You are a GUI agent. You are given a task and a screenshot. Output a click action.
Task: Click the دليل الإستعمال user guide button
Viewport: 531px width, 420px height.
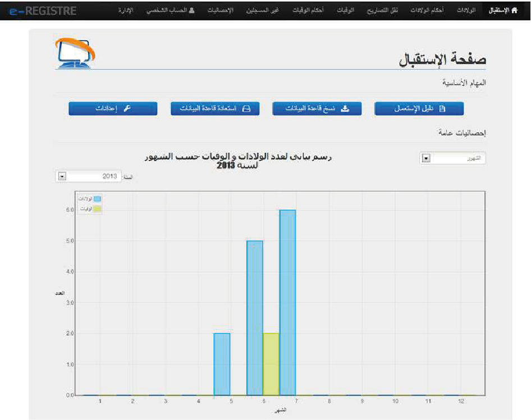(419, 108)
